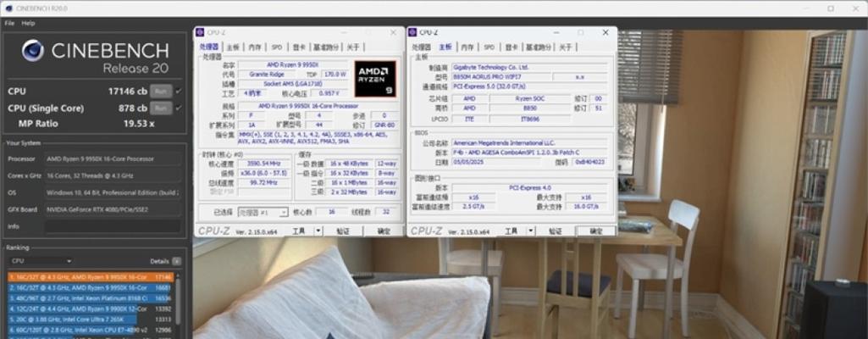Screen dimensions: 868x339
Task: Run the CPU multi-core benchmark
Action: (161, 92)
